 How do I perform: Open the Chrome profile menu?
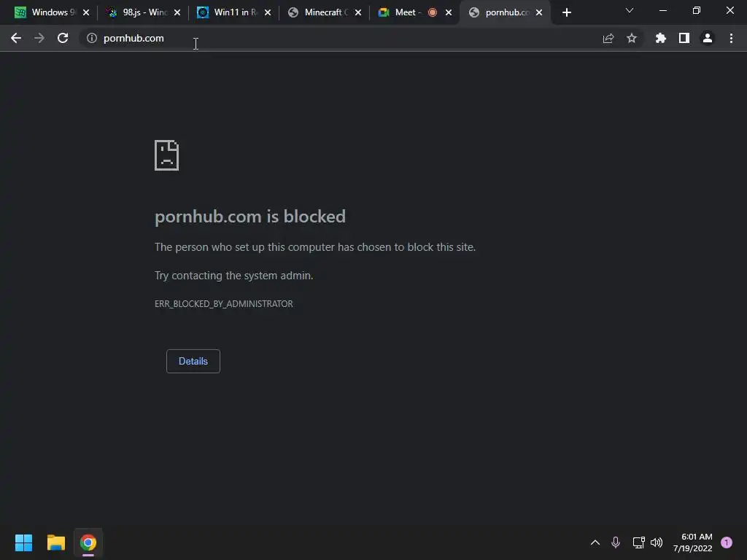(708, 38)
